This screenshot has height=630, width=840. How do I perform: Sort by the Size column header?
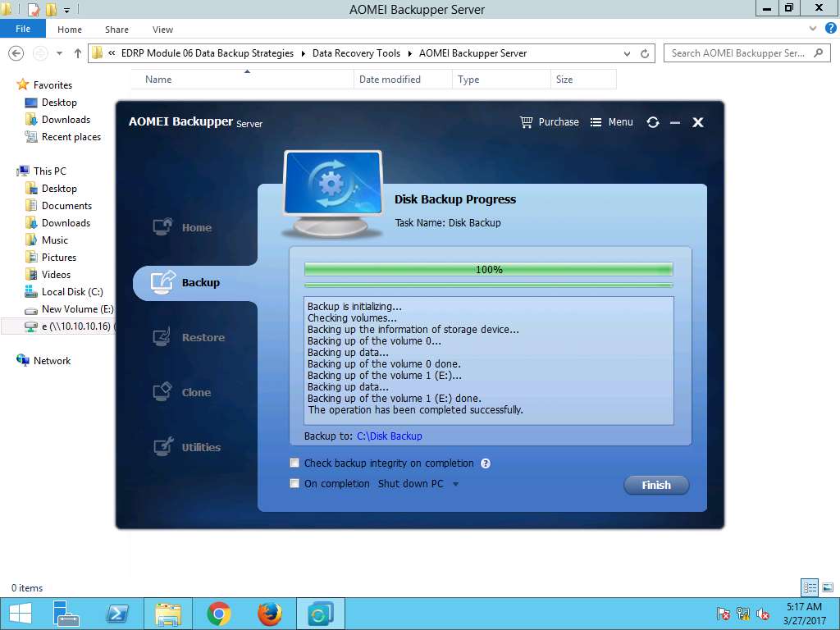tap(583, 80)
